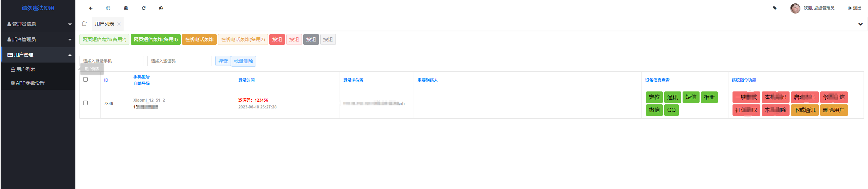Image resolution: width=868 pixels, height=189 pixels.
Task: Click the 退出 logout link
Action: click(854, 8)
